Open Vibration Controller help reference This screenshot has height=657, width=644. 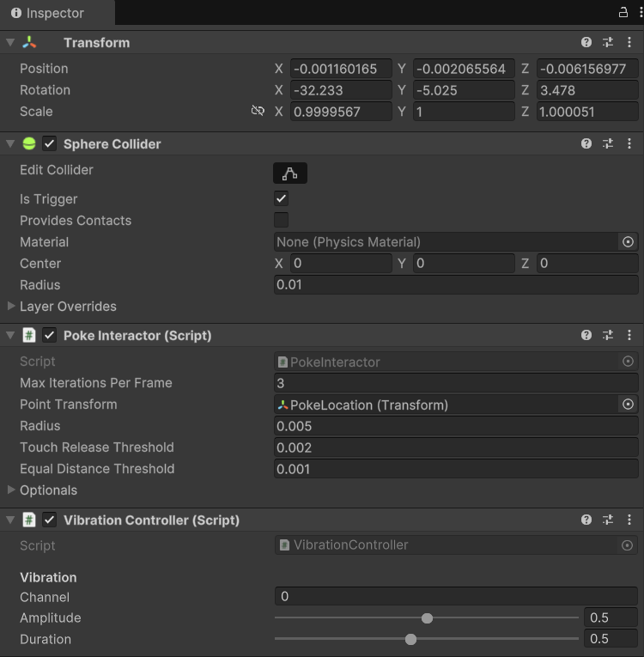(586, 520)
